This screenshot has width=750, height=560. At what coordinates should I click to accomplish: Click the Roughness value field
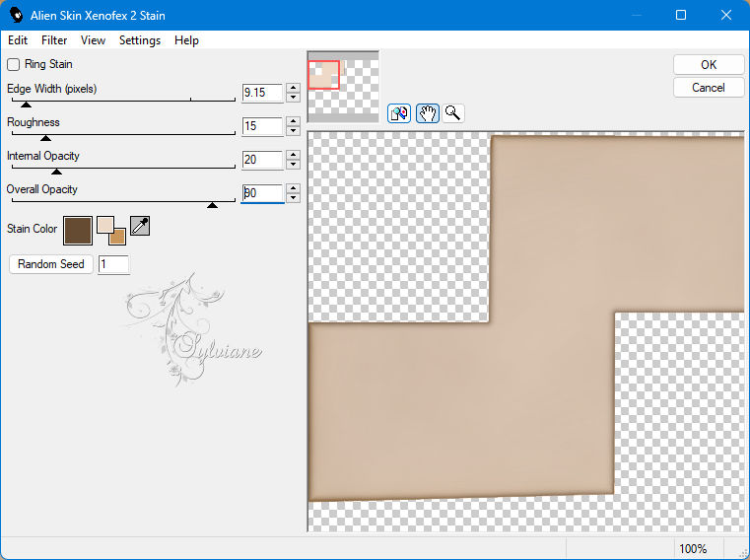262,126
